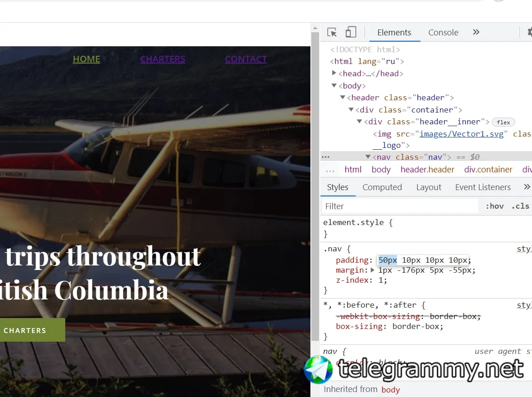Screen dimensions: 532x397
Task: Open the ellipsis options on the nav row
Action: pyautogui.click(x=325, y=157)
